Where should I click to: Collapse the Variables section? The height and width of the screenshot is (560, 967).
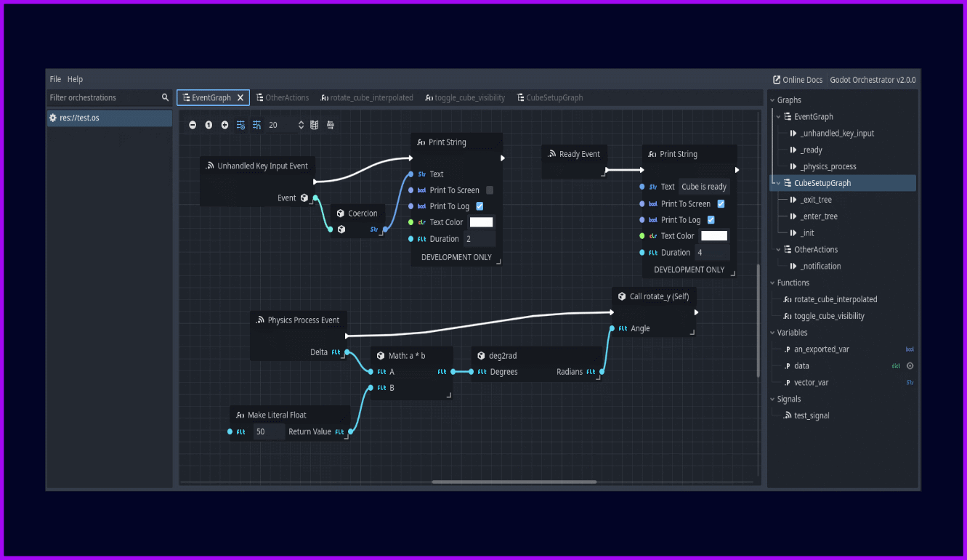point(772,333)
